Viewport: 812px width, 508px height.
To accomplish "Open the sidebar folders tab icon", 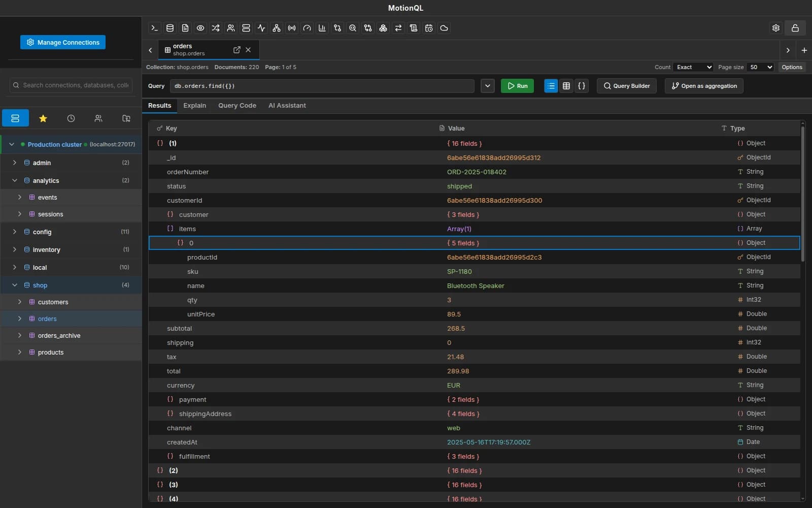I will 126,118.
